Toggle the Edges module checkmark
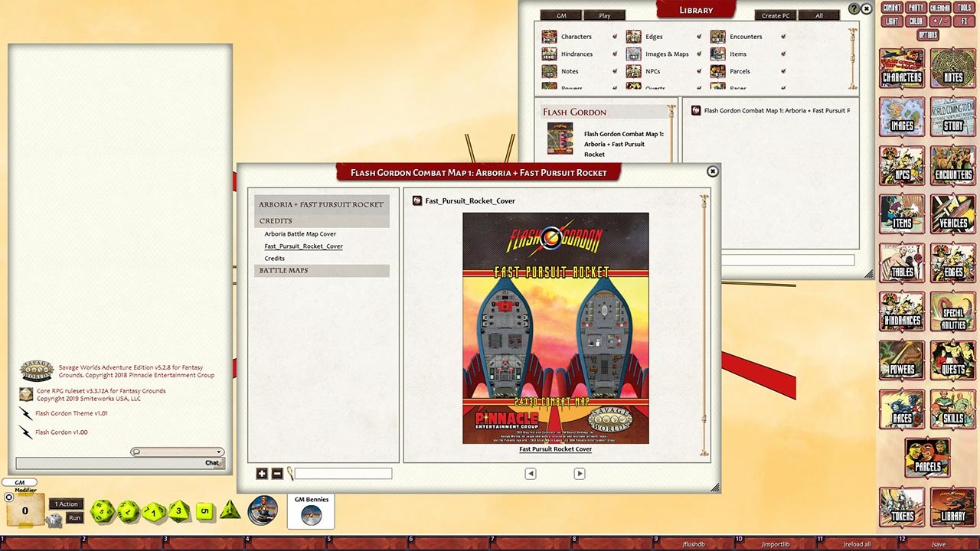Image resolution: width=980 pixels, height=551 pixels. pos(698,36)
